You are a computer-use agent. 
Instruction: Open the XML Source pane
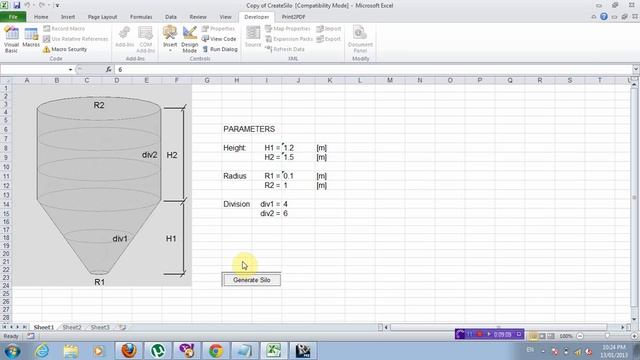coord(253,38)
